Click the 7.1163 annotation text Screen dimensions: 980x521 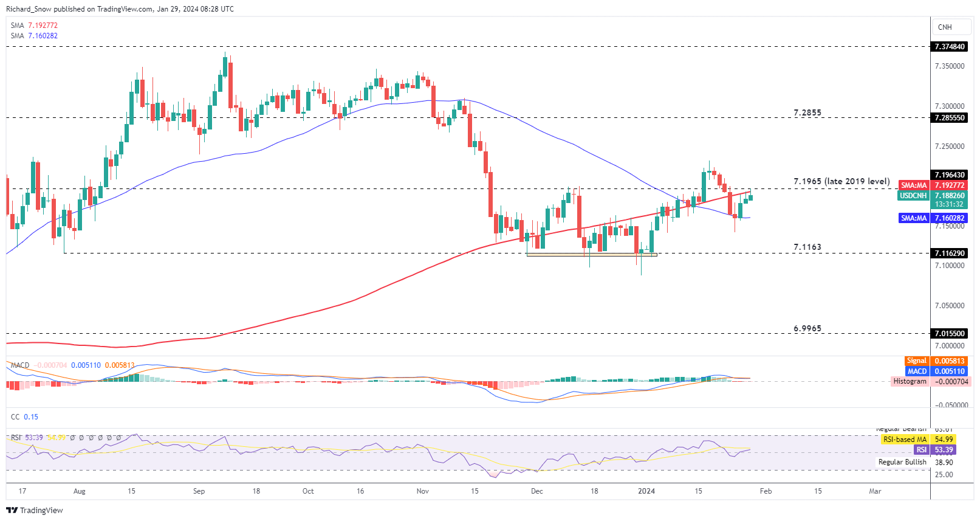pos(807,247)
